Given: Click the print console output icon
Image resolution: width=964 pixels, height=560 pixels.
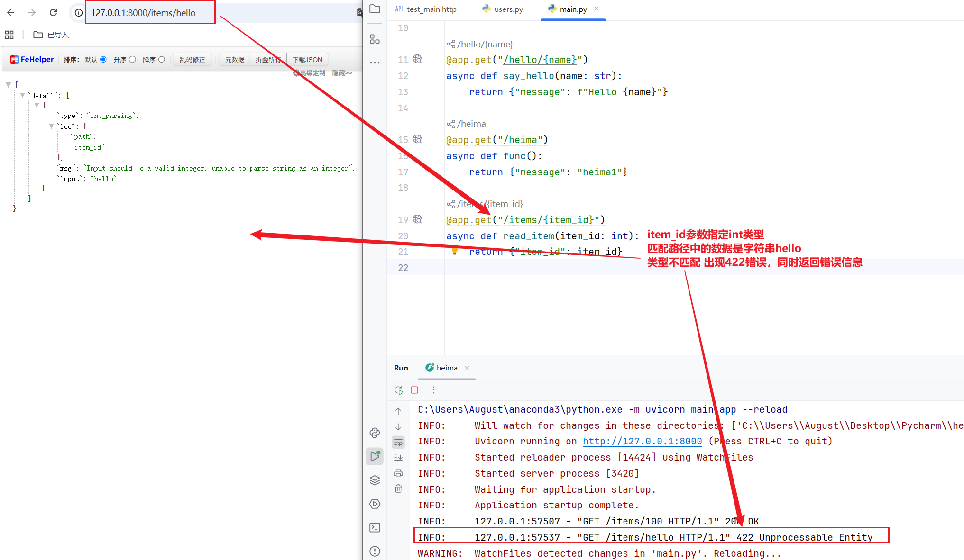Looking at the screenshot, I should 398,473.
